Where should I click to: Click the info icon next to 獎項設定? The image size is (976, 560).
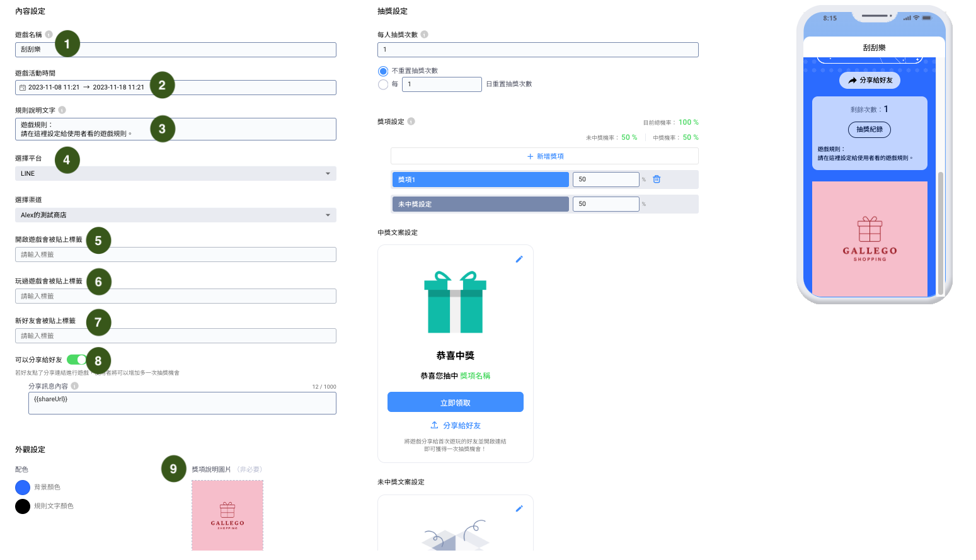(411, 122)
